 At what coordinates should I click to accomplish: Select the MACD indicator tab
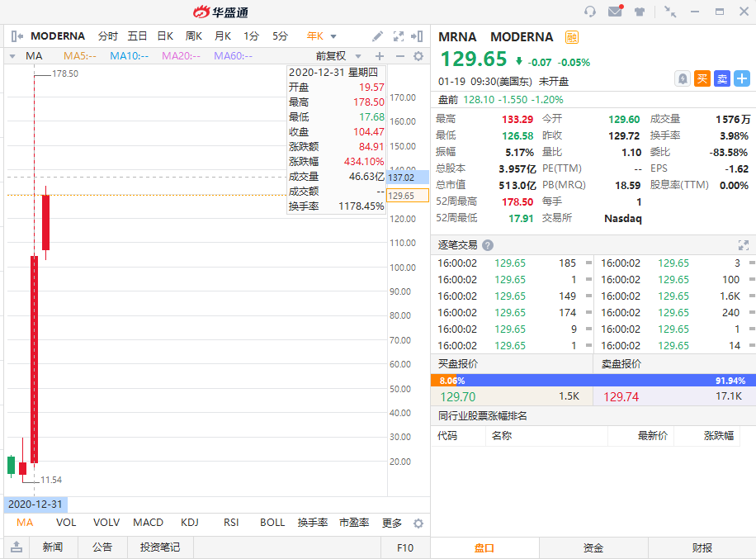(149, 523)
